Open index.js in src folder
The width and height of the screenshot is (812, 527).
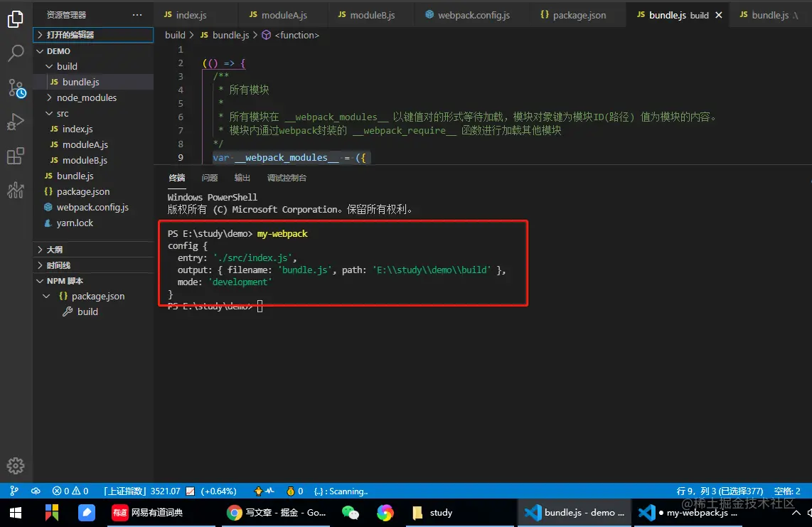click(93, 129)
